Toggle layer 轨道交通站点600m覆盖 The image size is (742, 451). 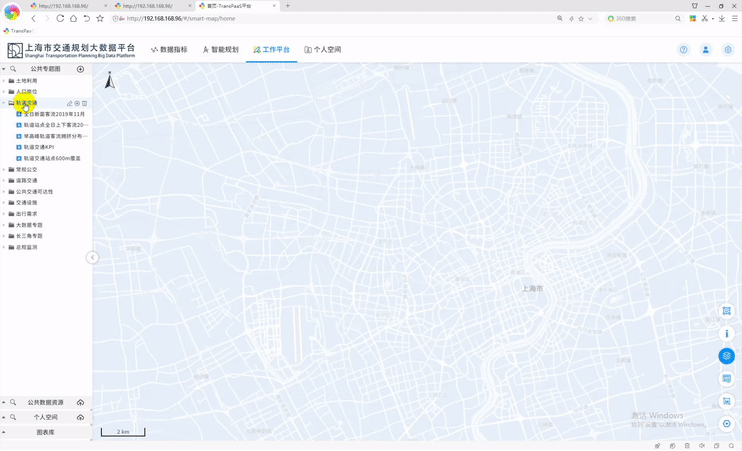point(19,158)
